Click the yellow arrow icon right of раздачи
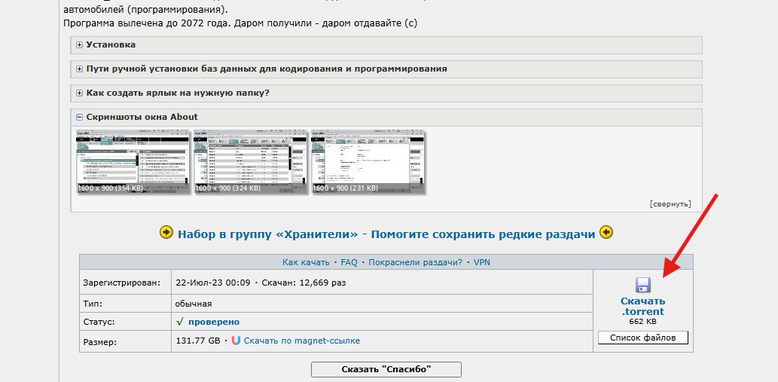778x382 pixels. tap(606, 232)
